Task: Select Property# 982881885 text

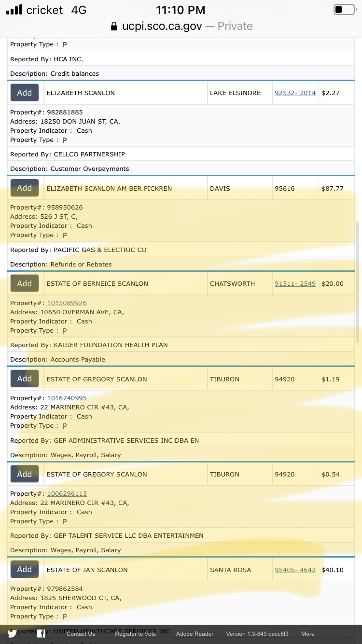Action: click(46, 112)
